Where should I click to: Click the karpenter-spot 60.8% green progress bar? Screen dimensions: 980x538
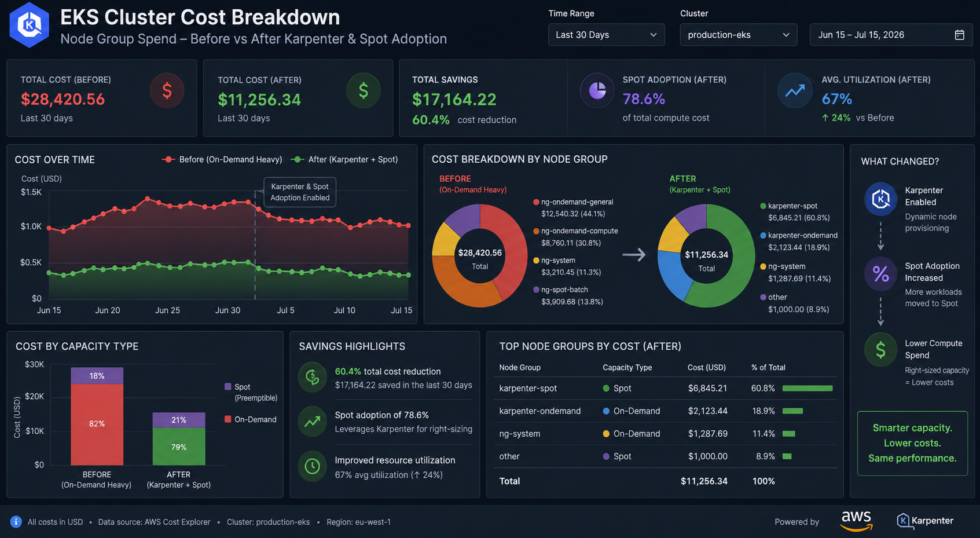pyautogui.click(x=808, y=388)
